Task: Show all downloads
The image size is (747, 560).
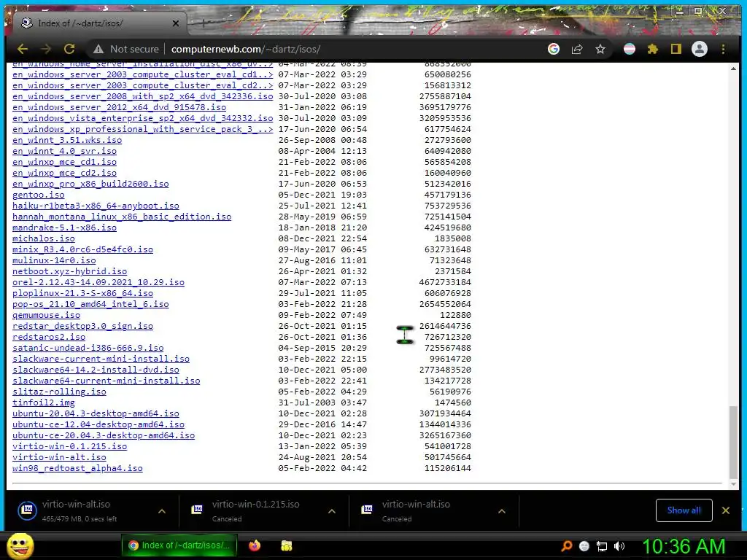Action: click(x=684, y=510)
